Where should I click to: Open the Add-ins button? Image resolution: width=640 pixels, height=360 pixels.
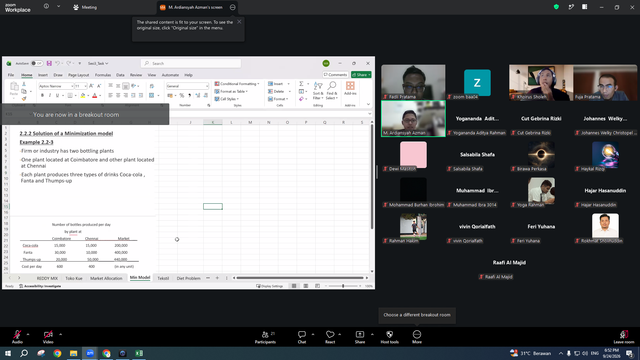coord(350,88)
